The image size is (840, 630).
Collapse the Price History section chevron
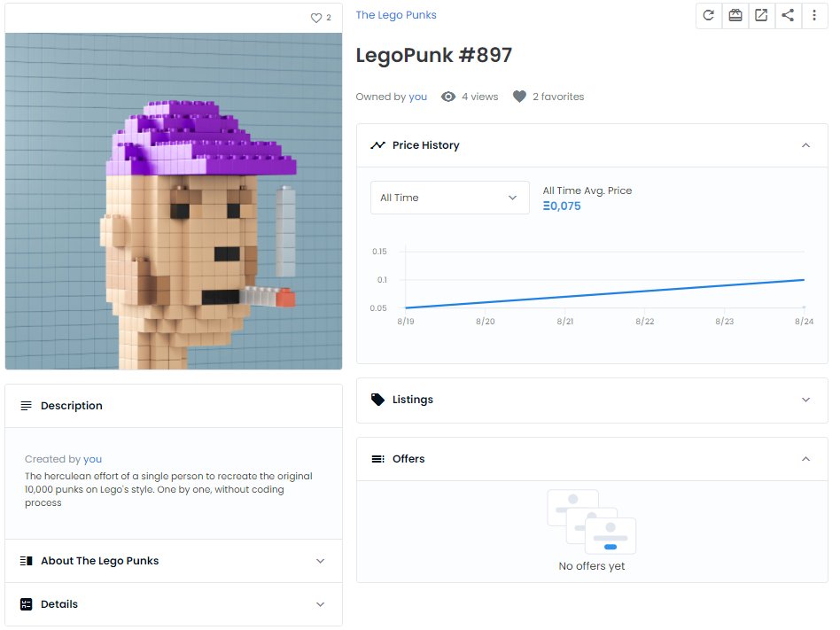[805, 145]
